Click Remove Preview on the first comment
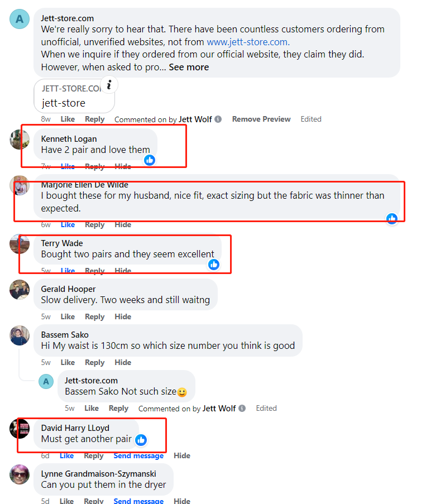This screenshot has height=504, width=426. point(261,119)
